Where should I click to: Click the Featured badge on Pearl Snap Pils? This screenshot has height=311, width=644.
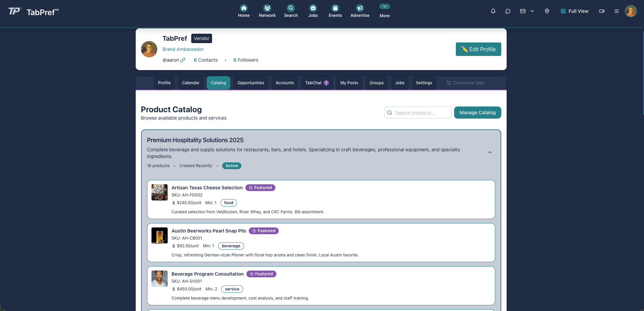[264, 231]
